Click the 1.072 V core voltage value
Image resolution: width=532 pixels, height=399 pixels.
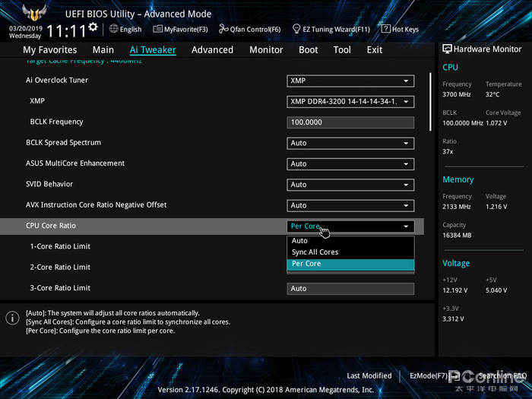point(496,123)
